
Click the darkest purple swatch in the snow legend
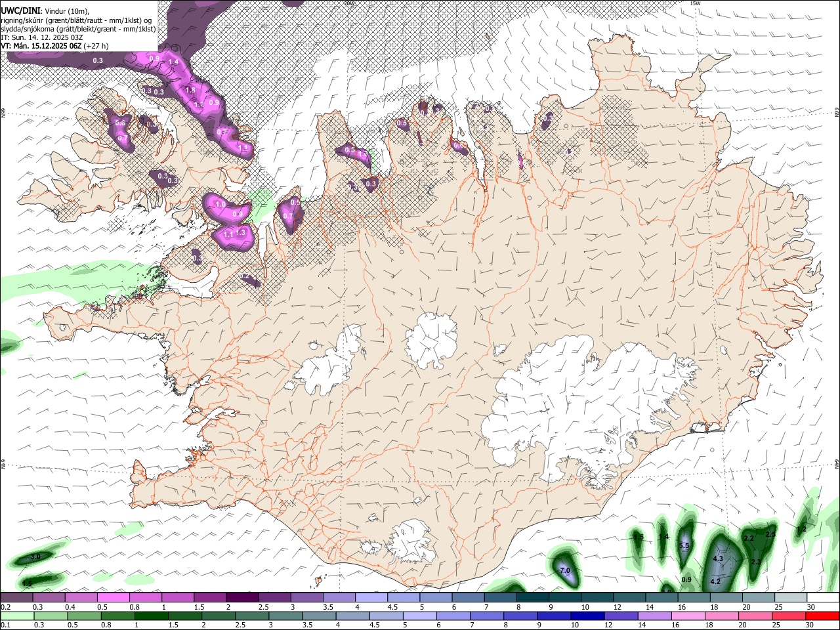[x=242, y=597]
